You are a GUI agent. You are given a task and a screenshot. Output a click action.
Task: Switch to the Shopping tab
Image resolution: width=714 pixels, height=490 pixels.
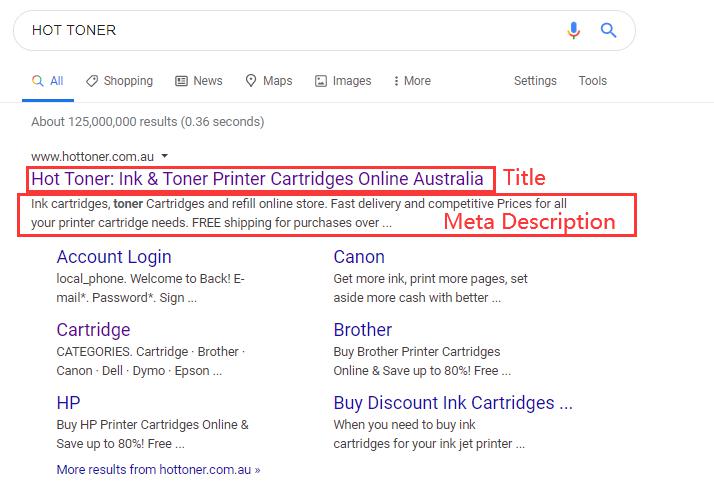click(119, 81)
